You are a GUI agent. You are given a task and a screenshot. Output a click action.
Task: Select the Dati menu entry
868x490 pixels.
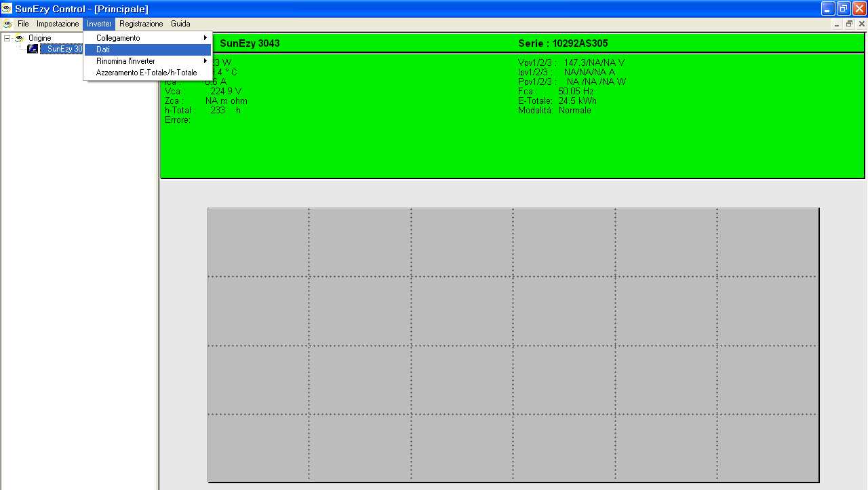(148, 50)
